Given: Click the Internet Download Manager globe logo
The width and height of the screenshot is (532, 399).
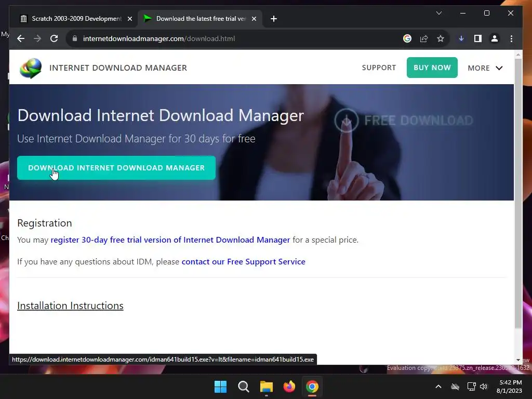Looking at the screenshot, I should tap(31, 68).
